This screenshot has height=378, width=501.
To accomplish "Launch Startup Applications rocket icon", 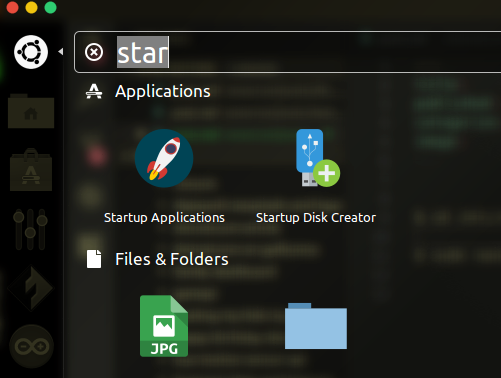I will 164,158.
